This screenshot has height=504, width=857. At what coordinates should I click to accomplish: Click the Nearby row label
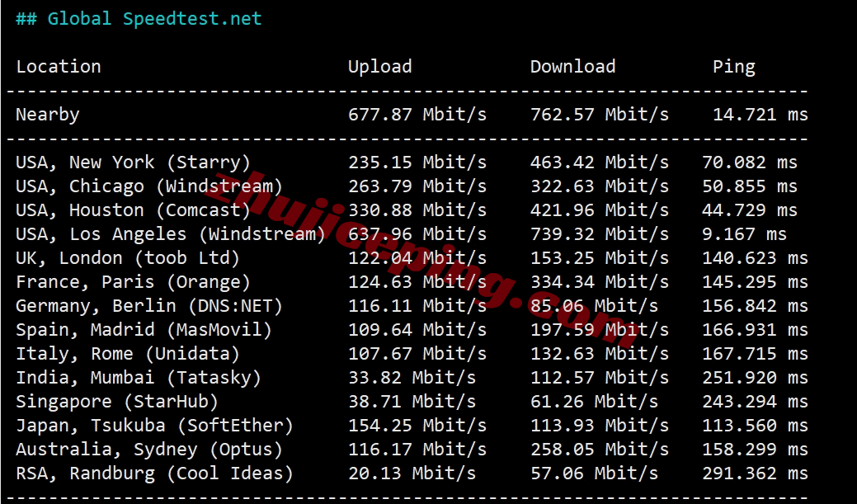(48, 115)
